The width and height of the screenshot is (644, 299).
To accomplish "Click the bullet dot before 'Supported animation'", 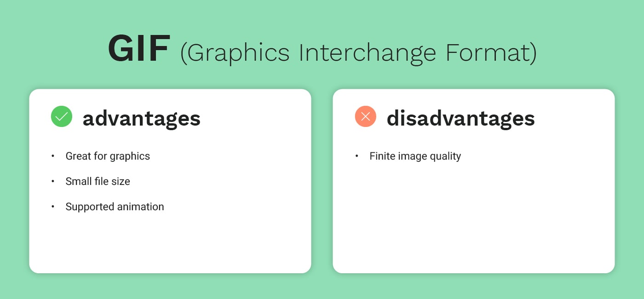I will (x=53, y=207).
